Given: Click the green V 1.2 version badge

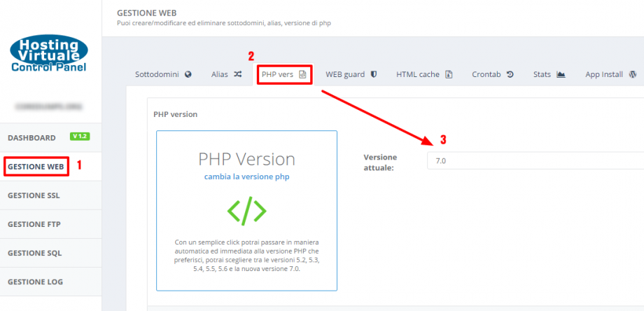Looking at the screenshot, I should [79, 137].
